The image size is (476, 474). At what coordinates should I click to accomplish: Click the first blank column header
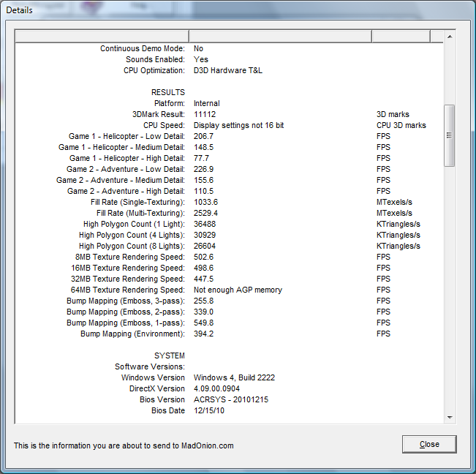(102, 37)
